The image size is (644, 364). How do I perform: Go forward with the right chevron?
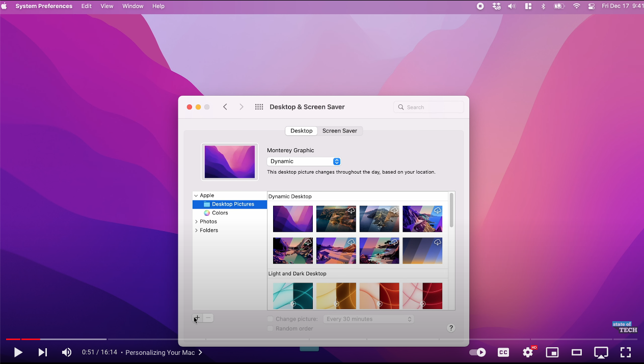242,107
